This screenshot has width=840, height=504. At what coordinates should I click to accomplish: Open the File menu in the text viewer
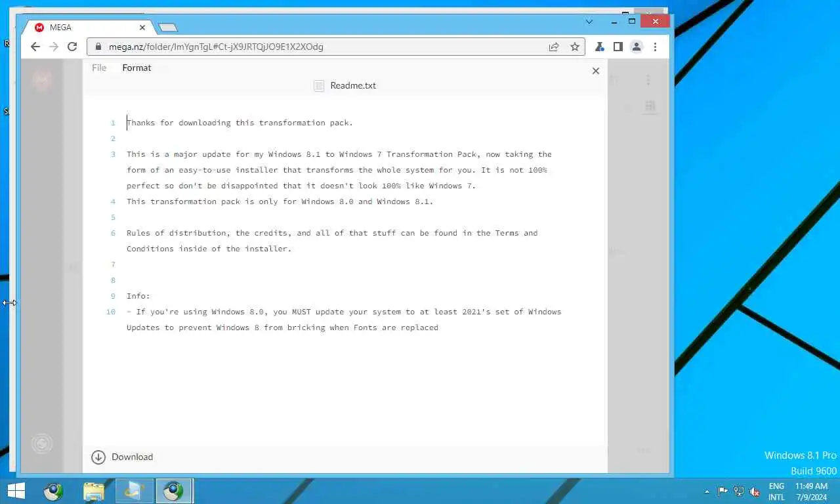99,68
